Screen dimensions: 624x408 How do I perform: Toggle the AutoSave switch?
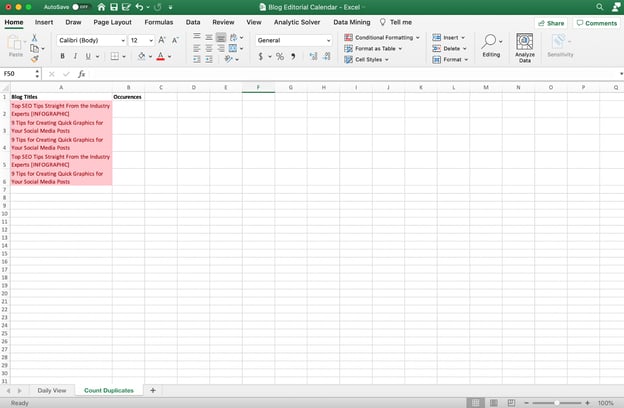click(79, 7)
